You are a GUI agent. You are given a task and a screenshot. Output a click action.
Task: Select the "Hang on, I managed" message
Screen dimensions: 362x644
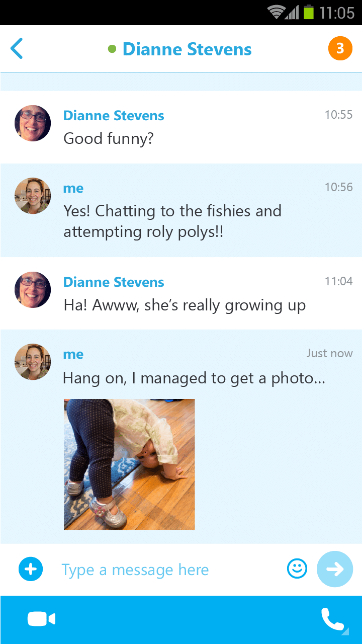(x=194, y=378)
